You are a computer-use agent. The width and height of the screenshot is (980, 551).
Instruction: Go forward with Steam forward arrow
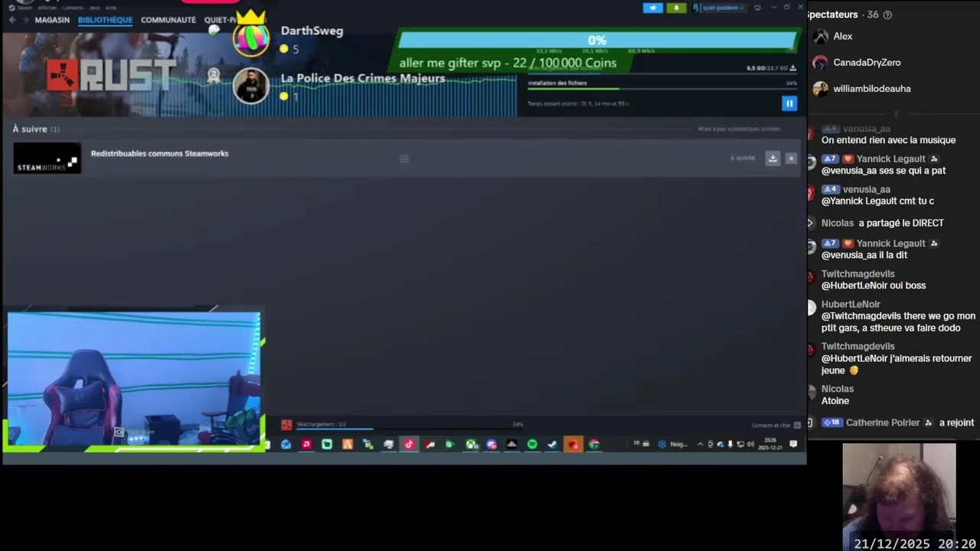pos(24,20)
